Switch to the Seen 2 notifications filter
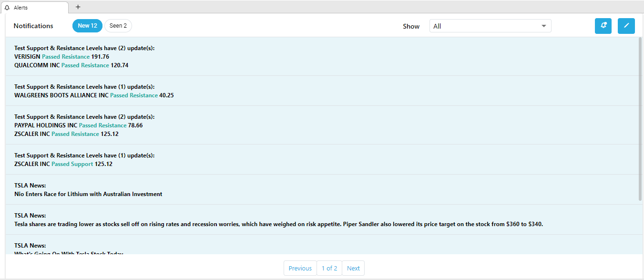Image resolution: width=644 pixels, height=280 pixels. pos(118,26)
